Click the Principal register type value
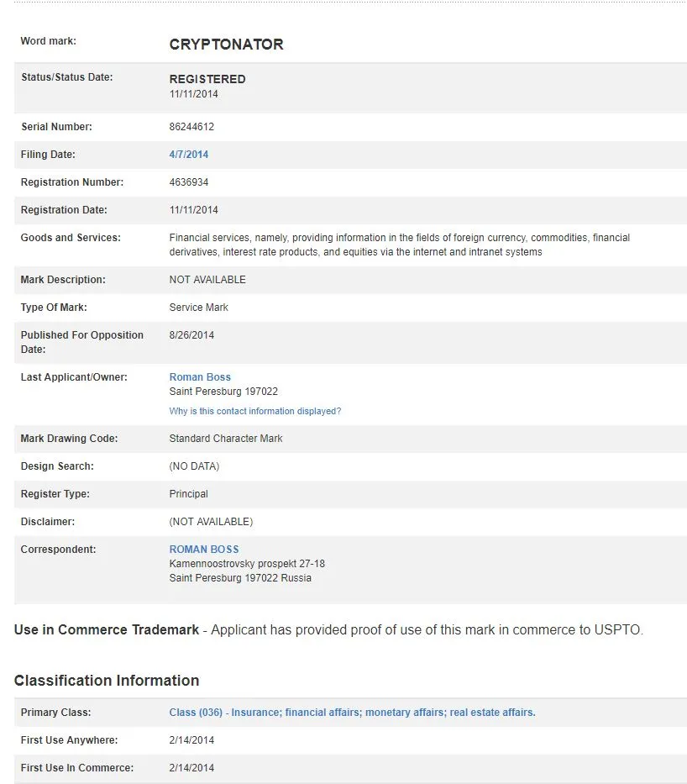 pyautogui.click(x=188, y=494)
